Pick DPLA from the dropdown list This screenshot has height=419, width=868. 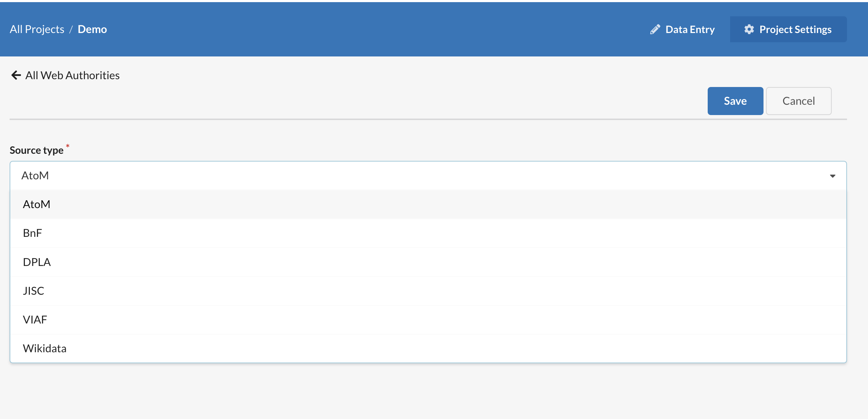coord(428,262)
